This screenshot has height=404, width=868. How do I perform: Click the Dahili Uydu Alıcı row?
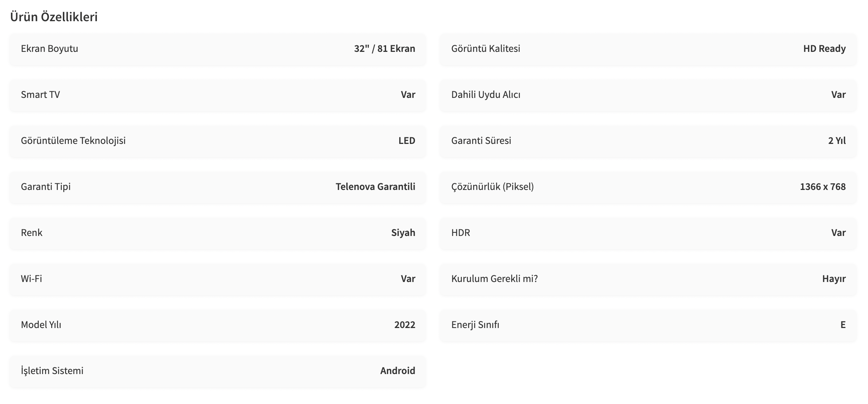(x=648, y=95)
